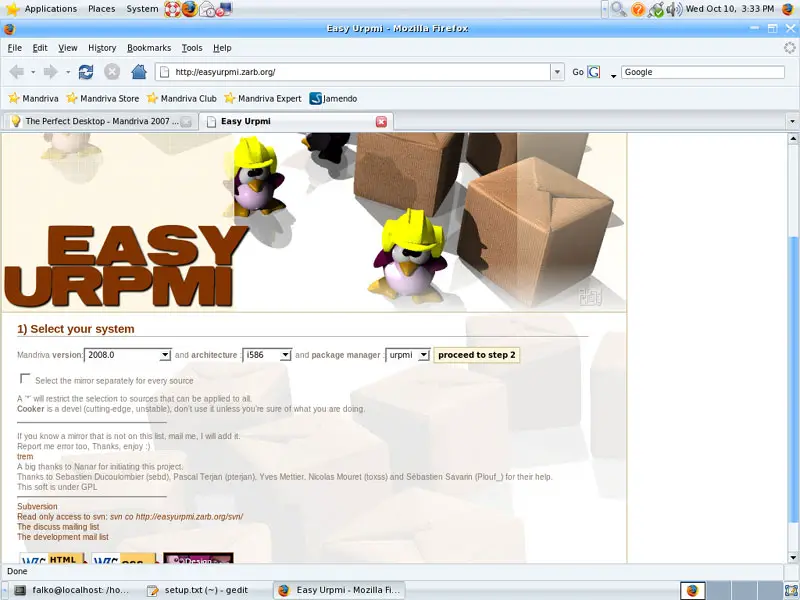The height and width of the screenshot is (600, 800).
Task: Open the Mandriva Club bookmark
Action: pyautogui.click(x=182, y=98)
